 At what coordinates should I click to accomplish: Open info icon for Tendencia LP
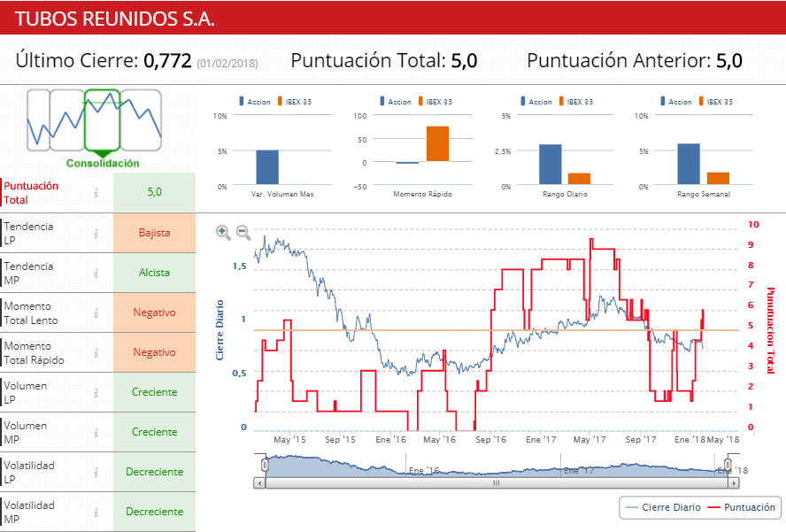[x=96, y=233]
